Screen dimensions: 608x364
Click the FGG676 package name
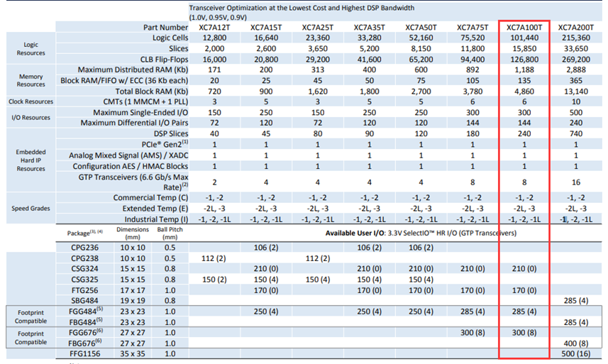(x=85, y=333)
